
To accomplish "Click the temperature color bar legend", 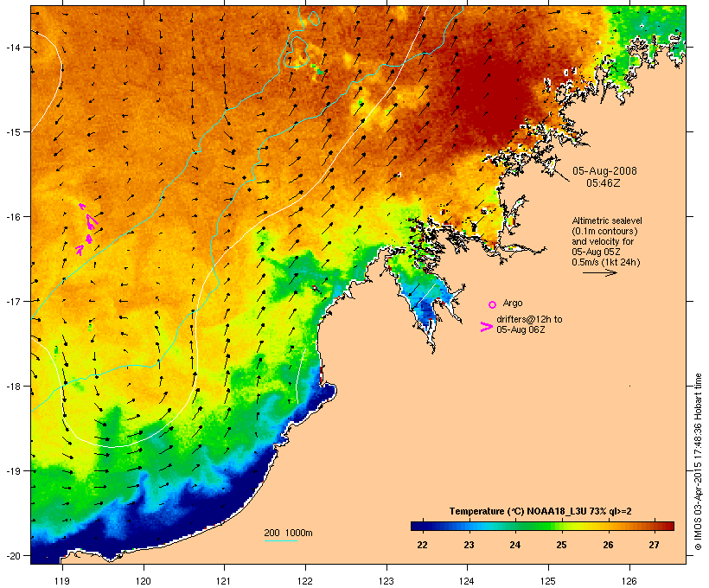I will tap(542, 526).
